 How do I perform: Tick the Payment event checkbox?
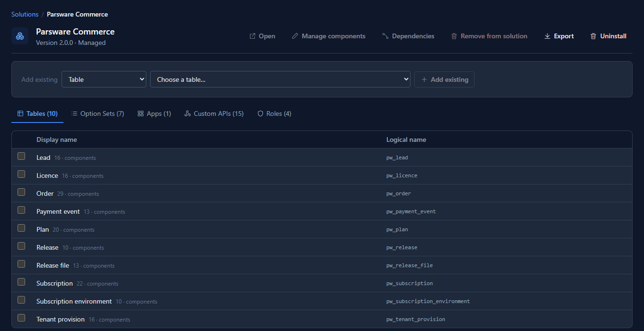pos(21,210)
